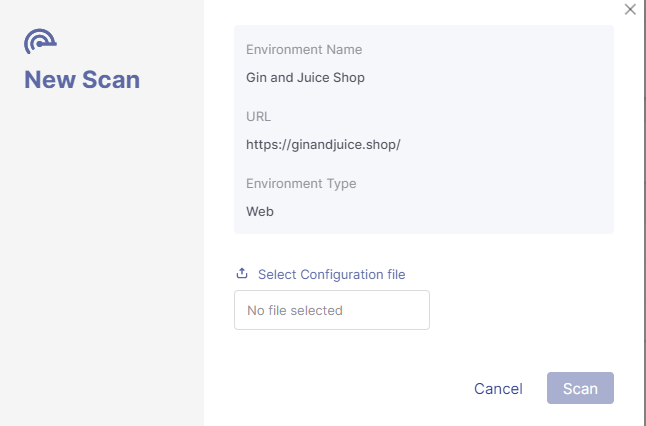This screenshot has height=426, width=646.
Task: Click the No file selected field
Action: pos(332,310)
